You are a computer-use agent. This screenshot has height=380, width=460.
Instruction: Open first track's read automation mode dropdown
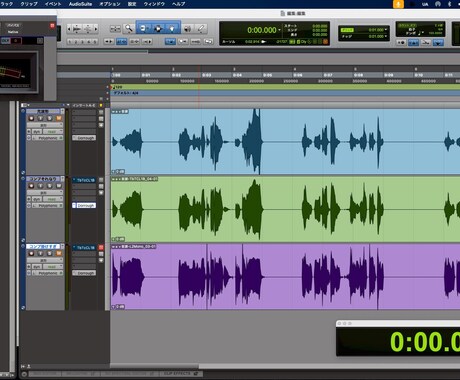point(53,132)
